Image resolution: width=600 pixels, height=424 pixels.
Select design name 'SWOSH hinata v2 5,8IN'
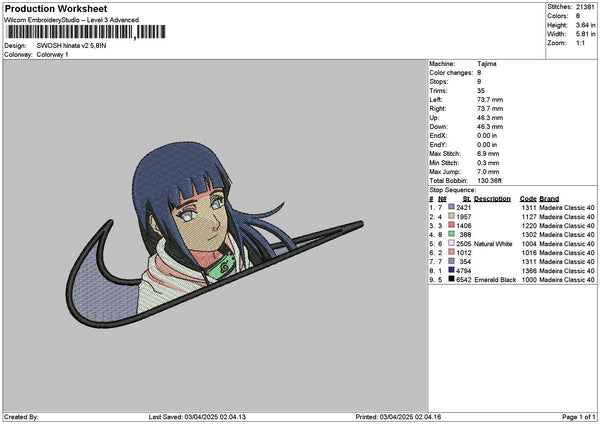click(71, 46)
